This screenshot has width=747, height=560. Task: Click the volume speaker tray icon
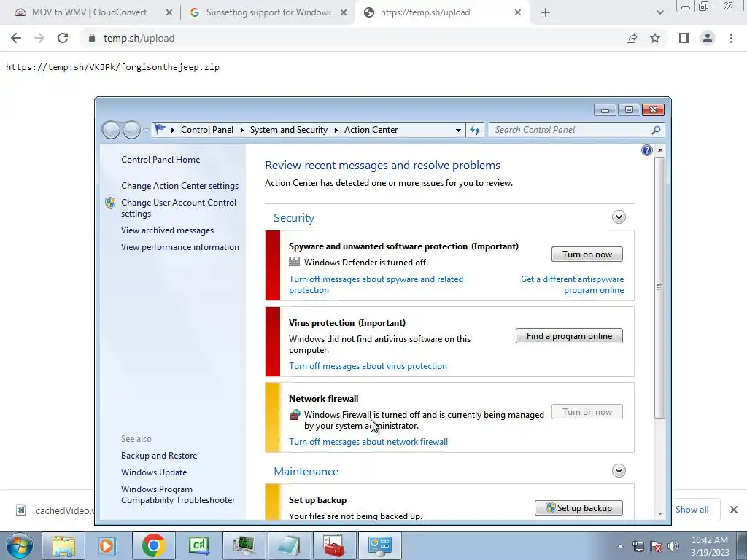tap(673, 546)
